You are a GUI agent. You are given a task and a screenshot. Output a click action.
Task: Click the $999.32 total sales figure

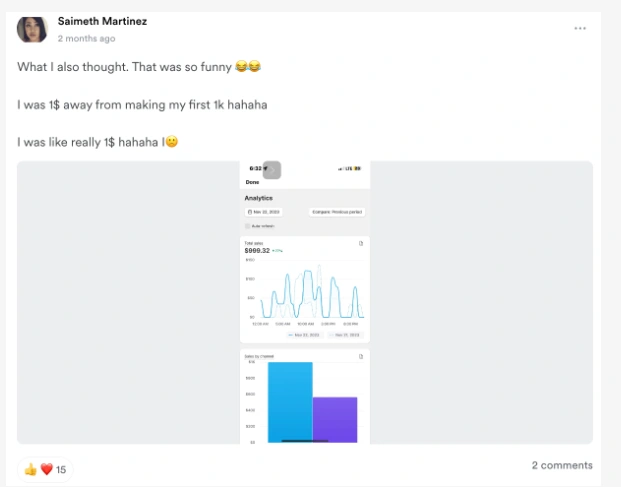coord(258,250)
